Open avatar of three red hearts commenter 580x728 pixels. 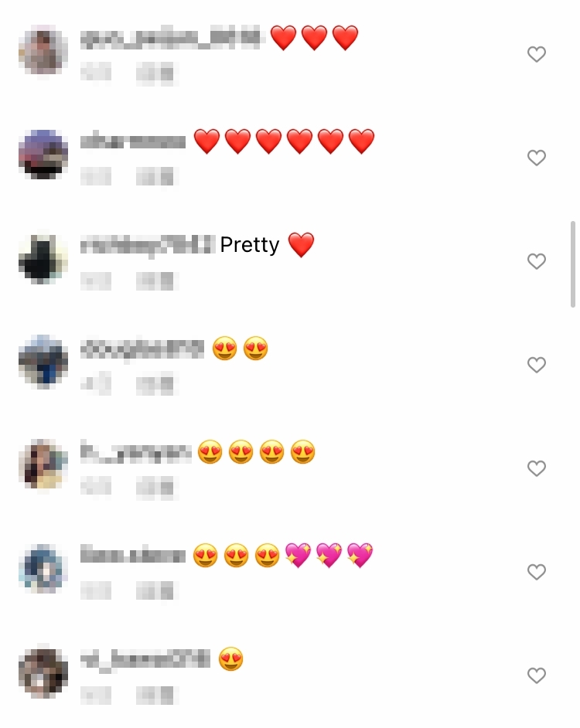[43, 50]
